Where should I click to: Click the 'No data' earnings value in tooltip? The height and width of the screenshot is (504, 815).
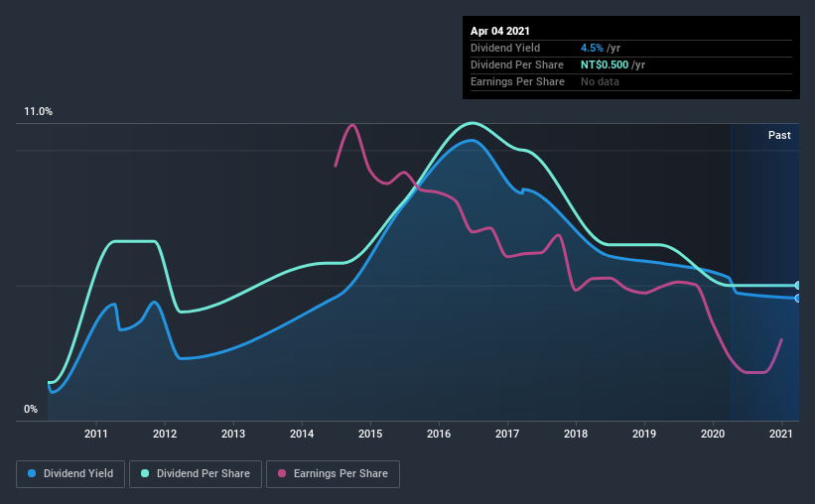pyautogui.click(x=600, y=81)
